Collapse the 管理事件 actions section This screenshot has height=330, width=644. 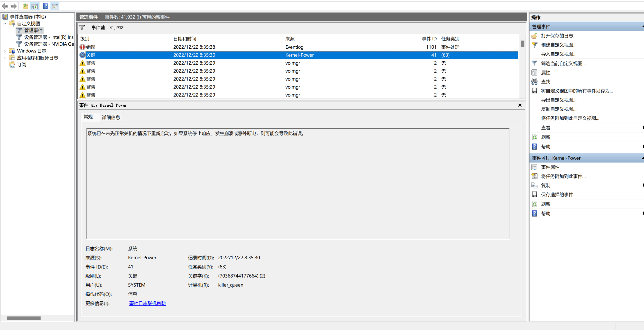coord(642,26)
